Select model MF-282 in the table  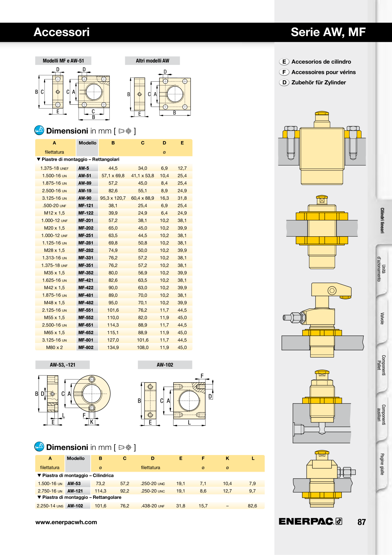pyautogui.click(x=87, y=250)
